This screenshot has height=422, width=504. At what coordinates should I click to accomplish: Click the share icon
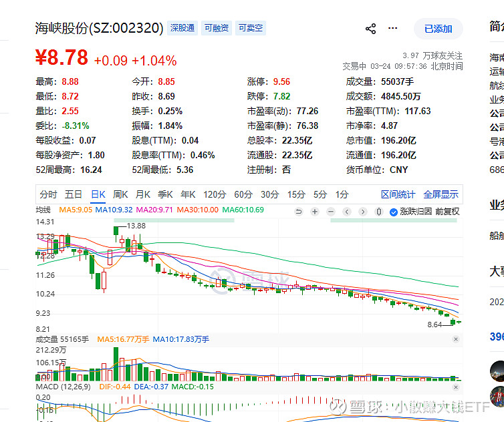[370, 29]
